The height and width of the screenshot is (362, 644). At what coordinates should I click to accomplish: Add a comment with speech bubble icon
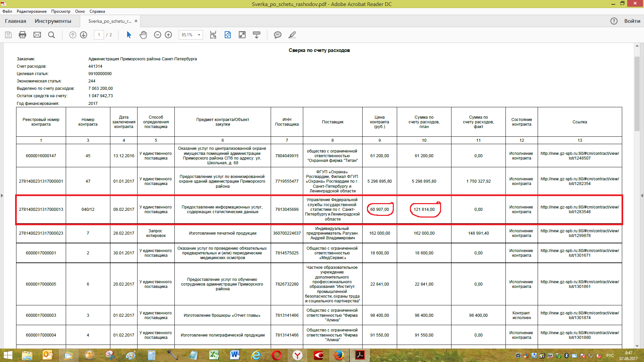click(278, 35)
